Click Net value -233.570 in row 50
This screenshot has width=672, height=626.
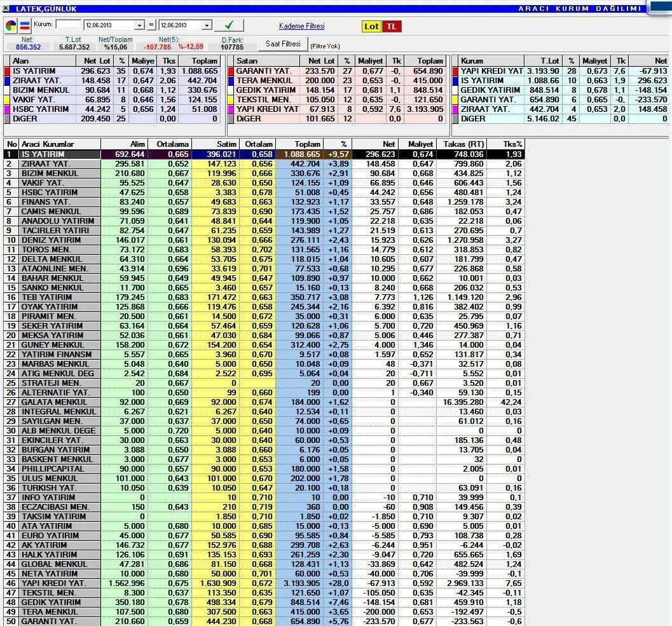point(380,622)
